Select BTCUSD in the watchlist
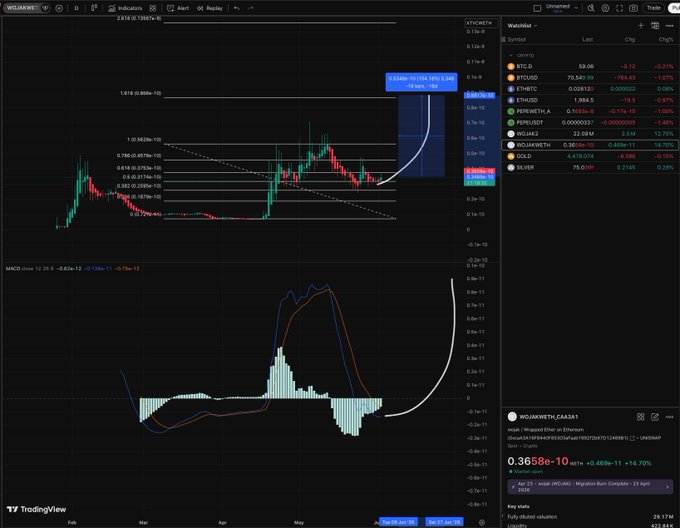 click(591, 78)
